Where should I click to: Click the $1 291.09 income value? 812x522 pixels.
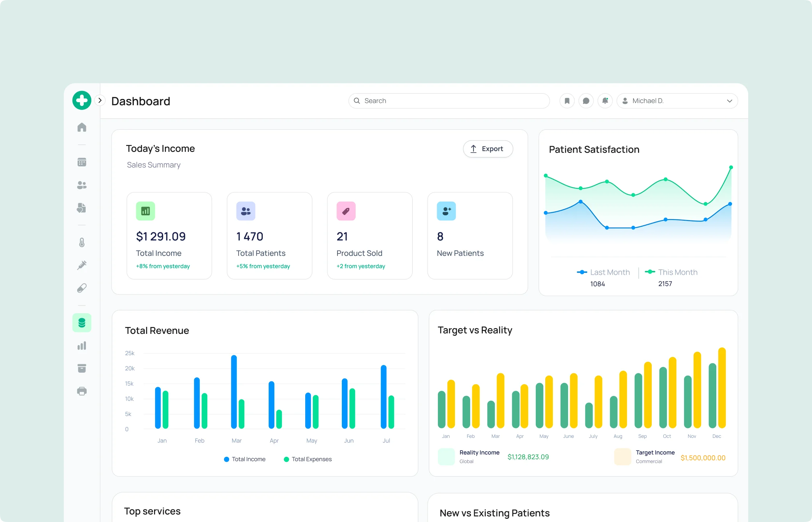161,236
